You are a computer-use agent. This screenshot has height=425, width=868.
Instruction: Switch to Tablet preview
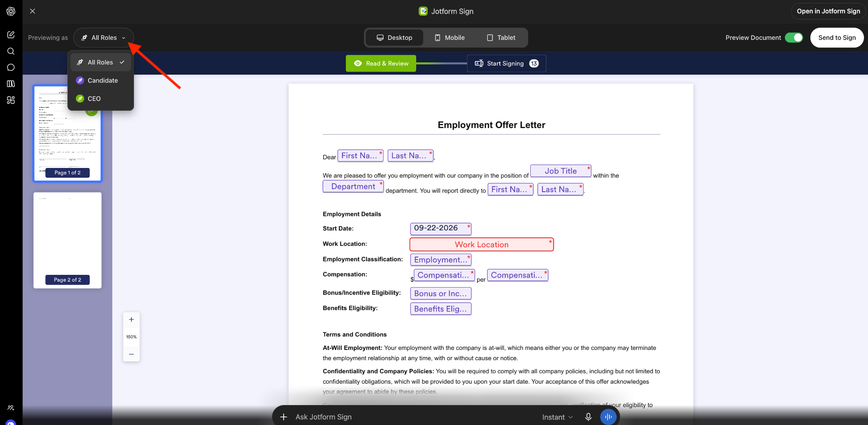501,38
